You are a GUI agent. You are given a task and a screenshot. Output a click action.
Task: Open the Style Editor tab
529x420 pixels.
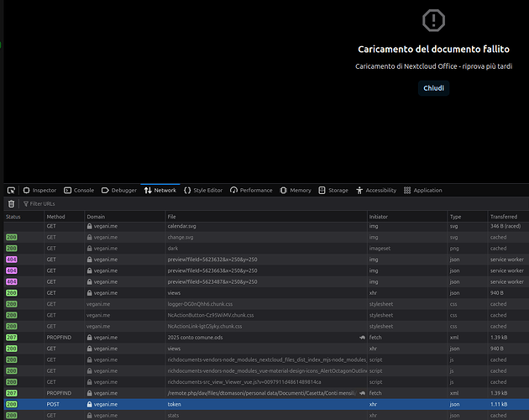pyautogui.click(x=203, y=191)
